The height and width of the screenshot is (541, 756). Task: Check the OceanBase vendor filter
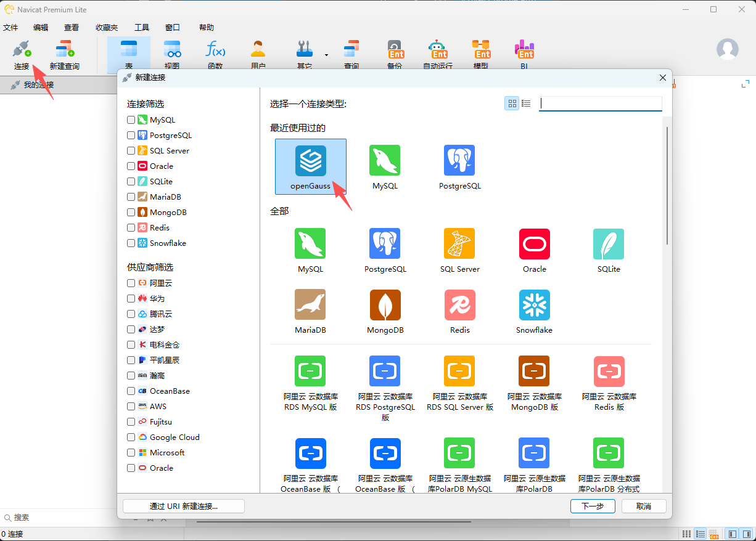click(x=131, y=391)
